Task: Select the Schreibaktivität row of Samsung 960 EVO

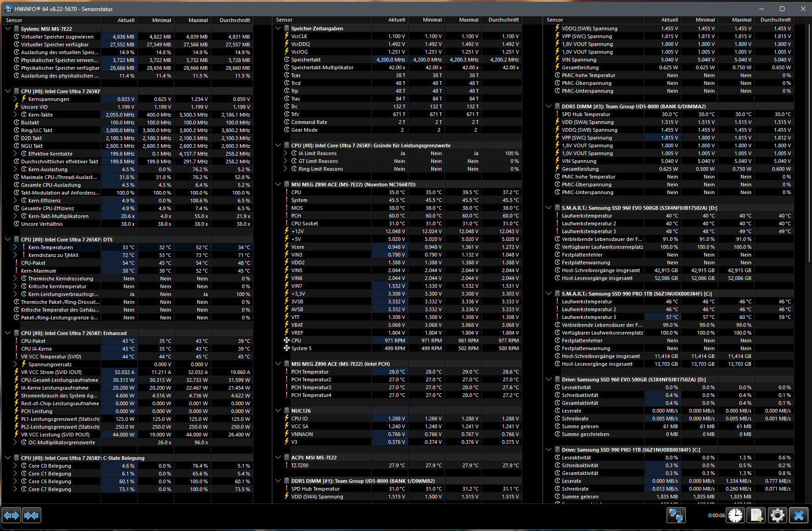Action: [669, 395]
